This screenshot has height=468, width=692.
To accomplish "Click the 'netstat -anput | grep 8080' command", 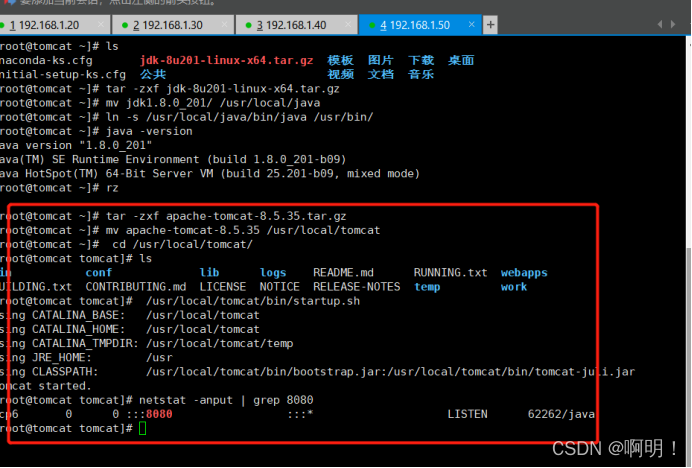I will coord(226,400).
